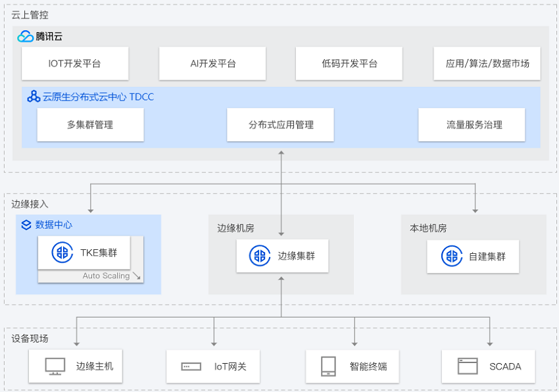Click the 设备现场 section title
This screenshot has height=392, width=559.
30,339
